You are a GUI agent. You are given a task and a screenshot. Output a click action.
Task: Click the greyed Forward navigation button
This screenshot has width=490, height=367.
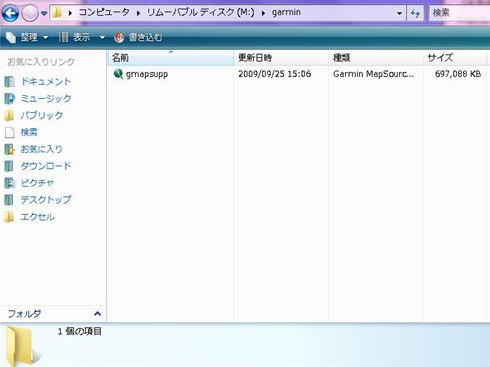click(30, 14)
